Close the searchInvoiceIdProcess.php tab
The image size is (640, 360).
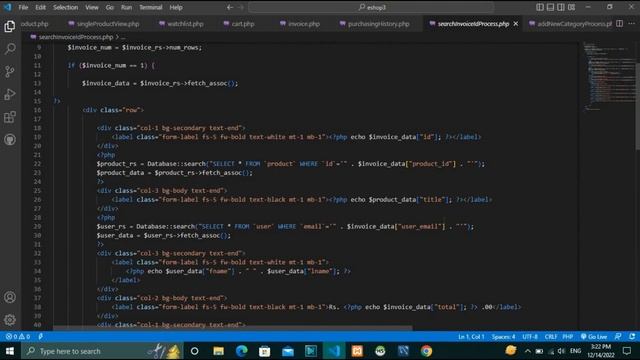click(516, 24)
